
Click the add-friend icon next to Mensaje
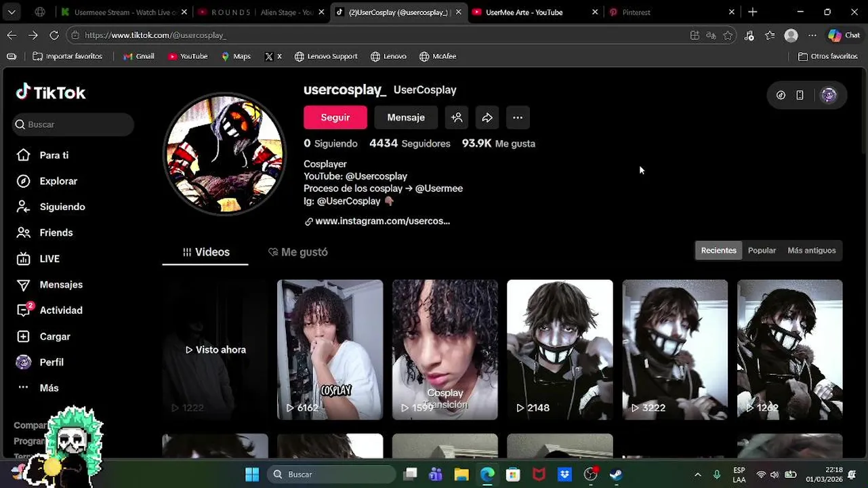tap(457, 117)
